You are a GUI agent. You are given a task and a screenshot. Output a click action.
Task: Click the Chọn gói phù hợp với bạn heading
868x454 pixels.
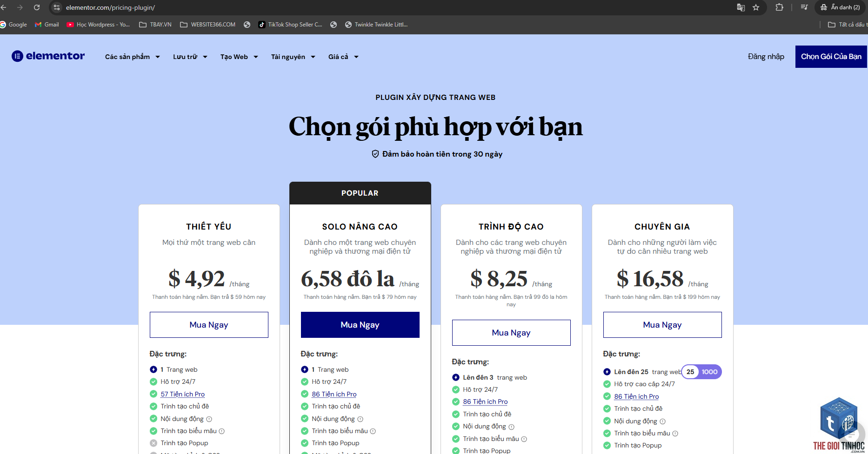[x=436, y=126]
